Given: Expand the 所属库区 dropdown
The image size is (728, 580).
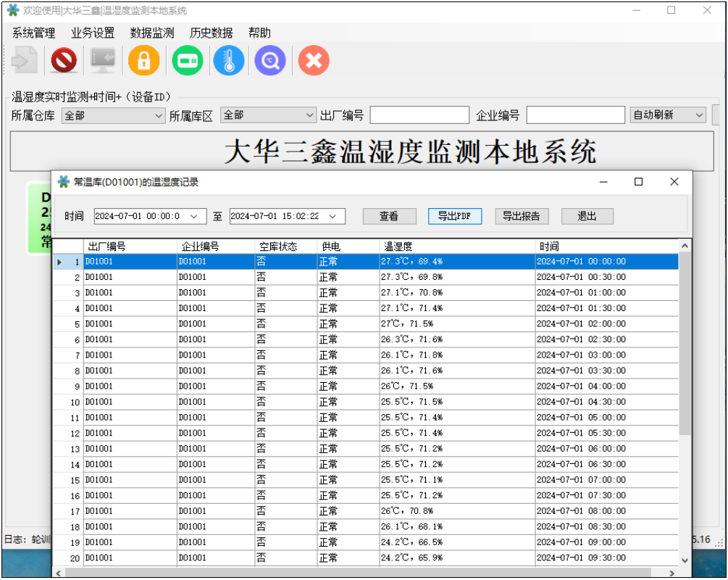Looking at the screenshot, I should (x=309, y=115).
